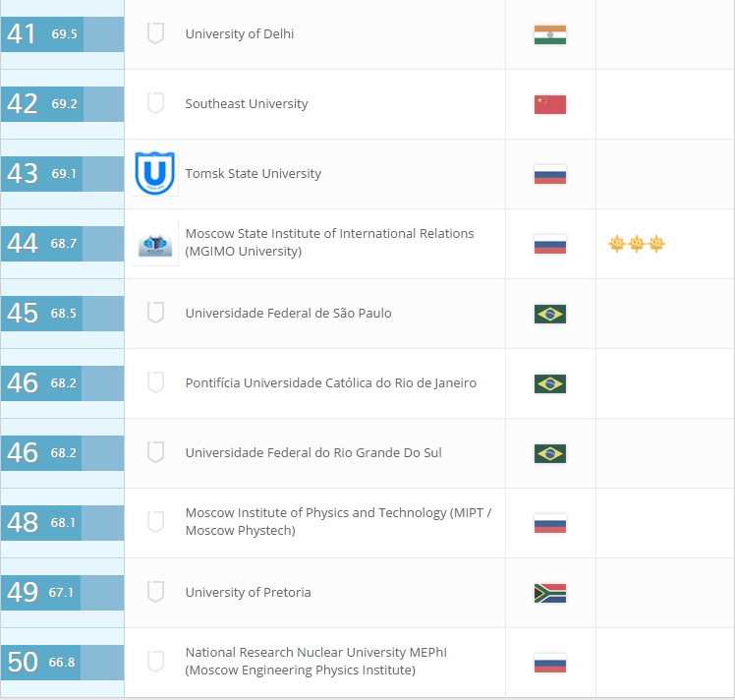Click Russia flag for MEPhI row
Image resolution: width=735 pixels, height=700 pixels.
point(550,664)
